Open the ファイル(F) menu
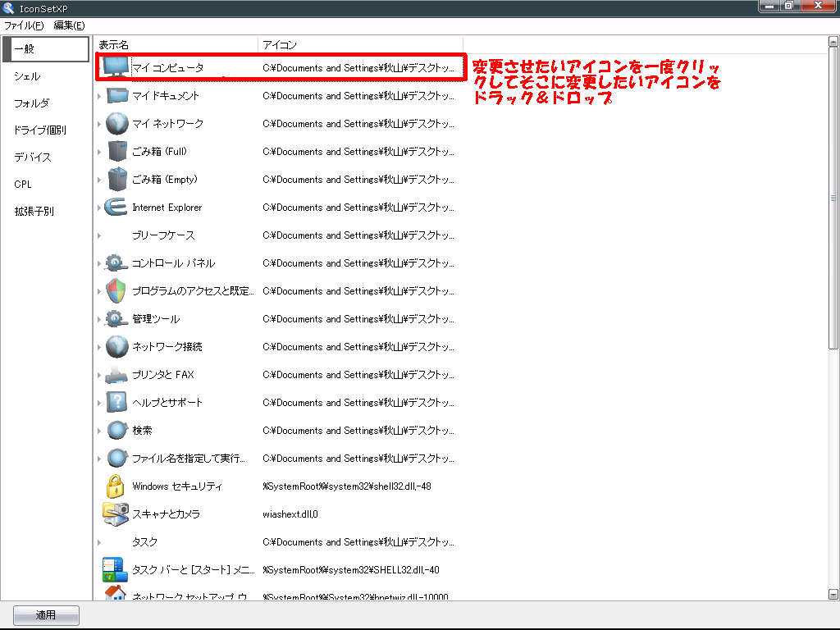The width and height of the screenshot is (840, 630). point(24,25)
